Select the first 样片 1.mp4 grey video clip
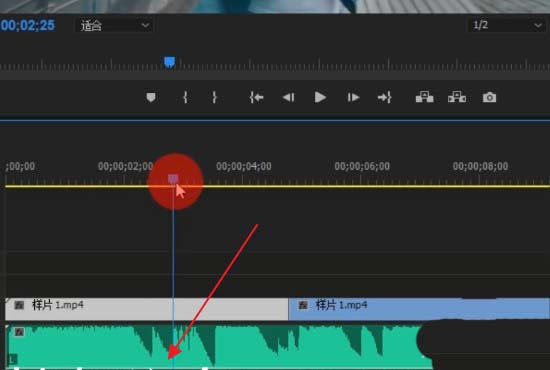Image resolution: width=550 pixels, height=370 pixels. [147, 309]
